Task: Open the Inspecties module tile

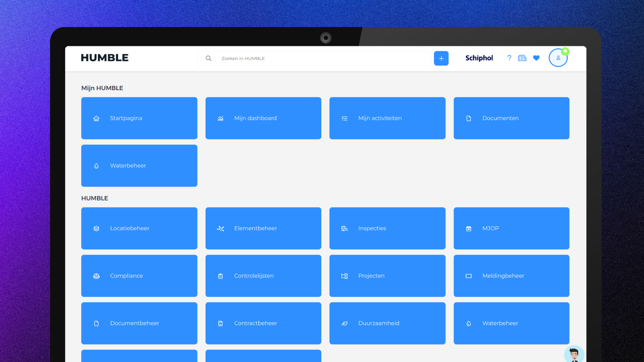Action: (x=387, y=228)
